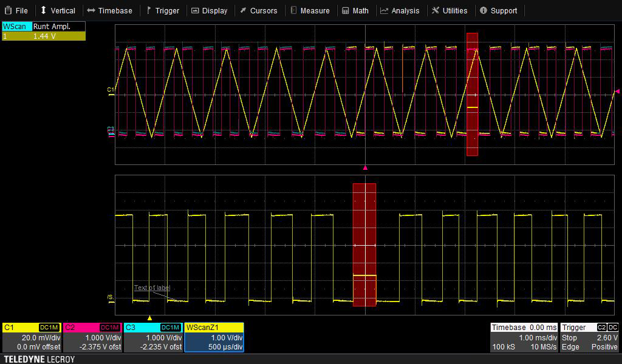Click the Trigger flag icon in menu bar
Viewport: 622px width, 364px height.
click(149, 10)
